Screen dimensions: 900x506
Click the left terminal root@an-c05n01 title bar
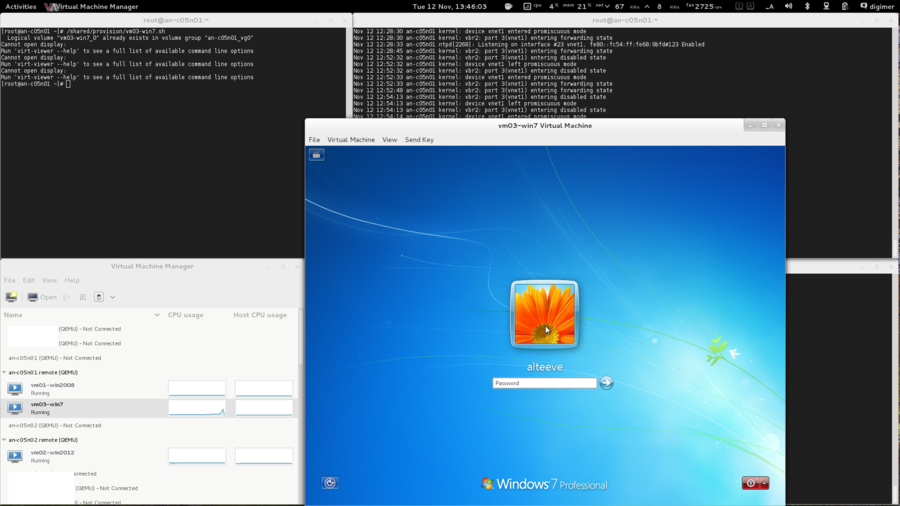176,20
